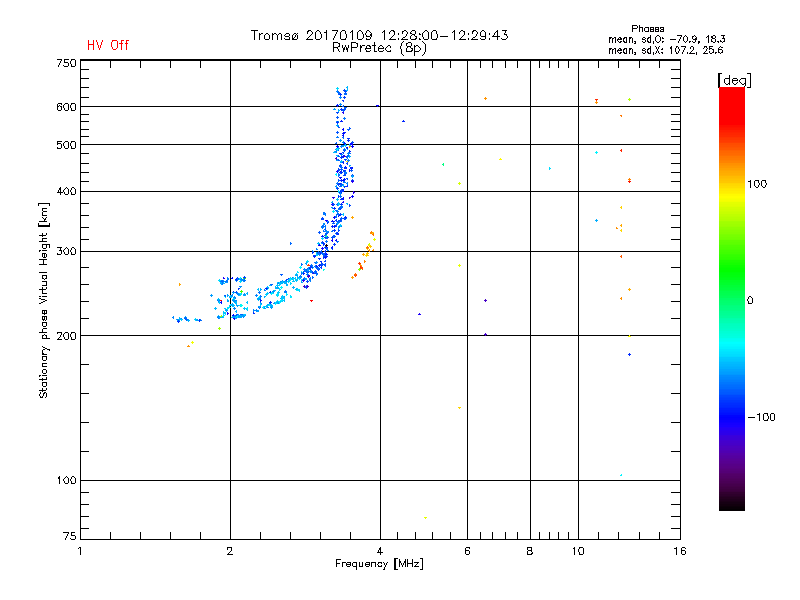The width and height of the screenshot is (800, 600).
Task: Click the colorbar tick label '0'
Action: pyautogui.click(x=750, y=301)
